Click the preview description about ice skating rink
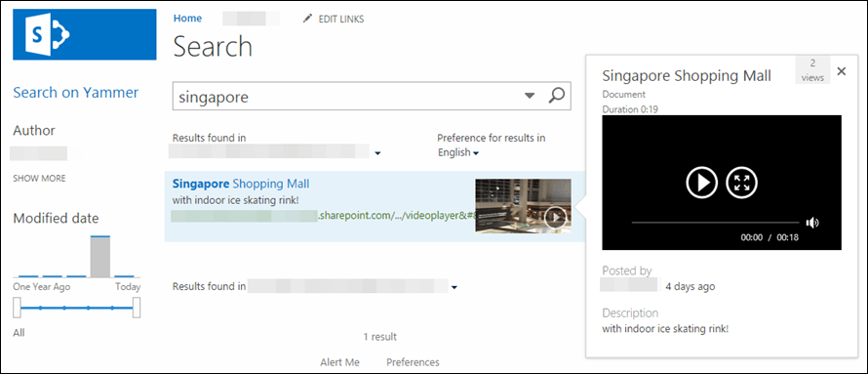Image resolution: width=868 pixels, height=374 pixels. point(665,328)
